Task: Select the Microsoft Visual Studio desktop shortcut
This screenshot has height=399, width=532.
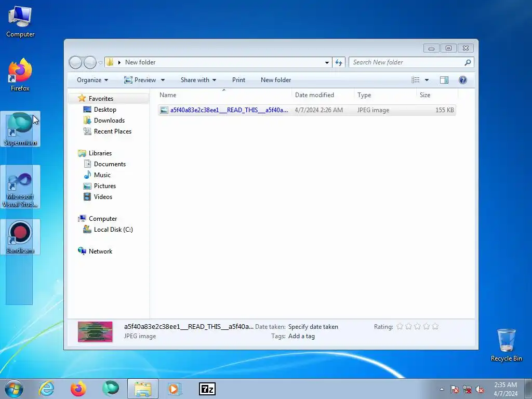Action: (20, 187)
